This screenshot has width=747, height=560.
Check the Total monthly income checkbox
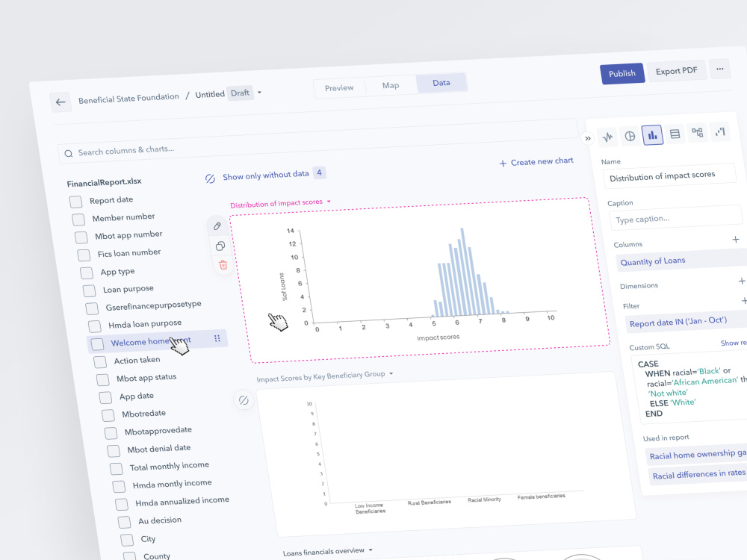coord(117,469)
